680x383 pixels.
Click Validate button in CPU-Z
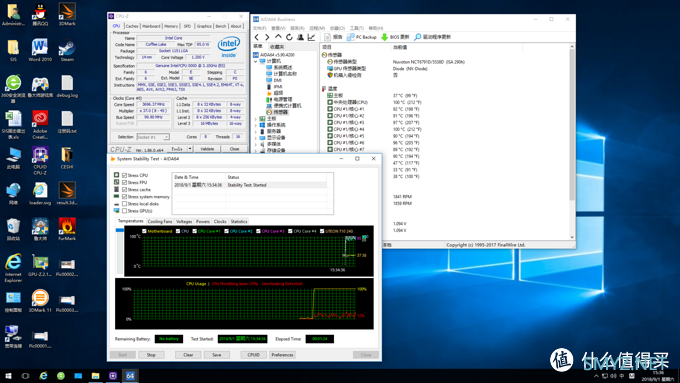click(x=207, y=149)
